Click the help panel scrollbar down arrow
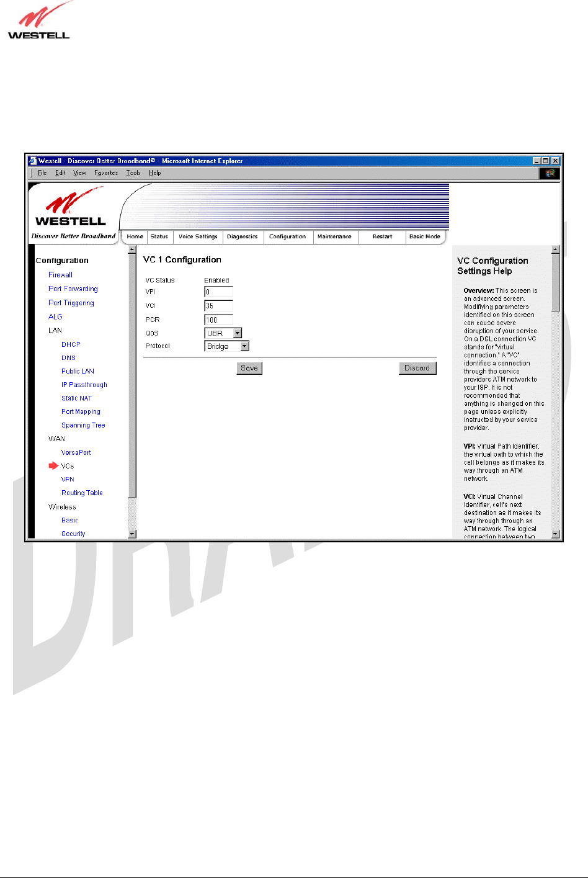588x878 pixels. [x=556, y=534]
